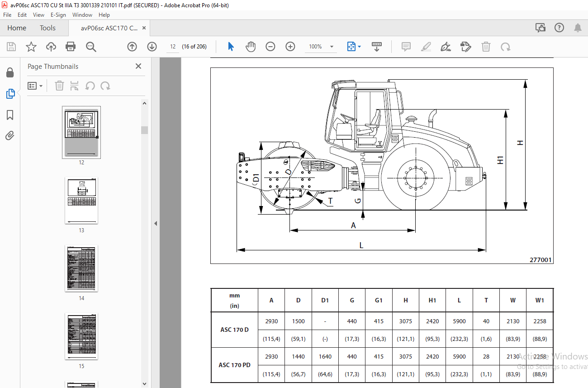This screenshot has width=588, height=388.
Task: Switch to the Tools tab
Action: tap(47, 28)
